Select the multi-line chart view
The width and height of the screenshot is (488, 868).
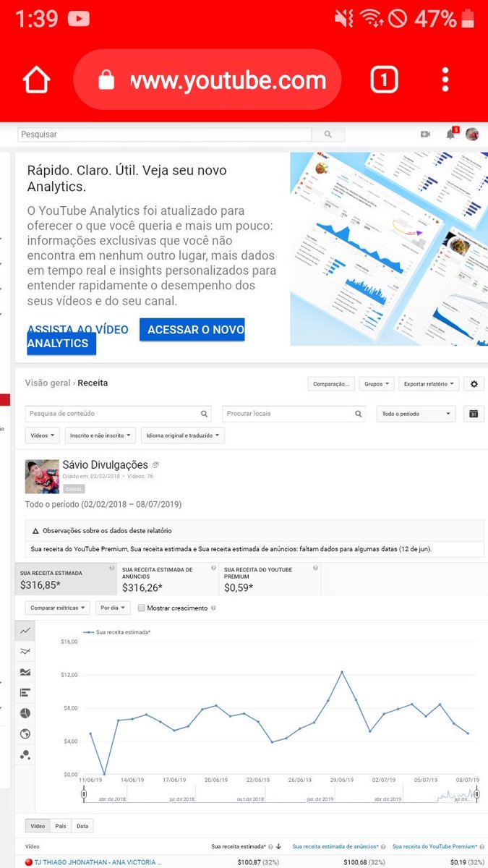tap(25, 652)
